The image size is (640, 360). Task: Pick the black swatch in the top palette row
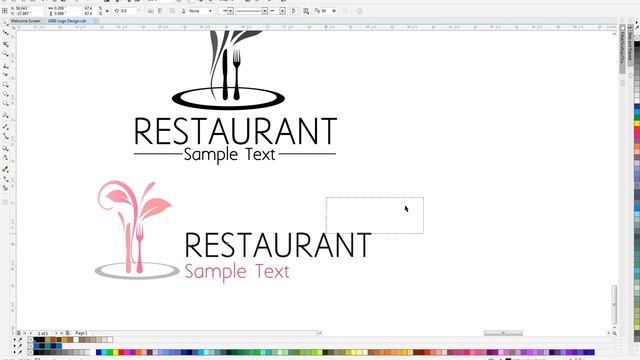(x=36, y=339)
